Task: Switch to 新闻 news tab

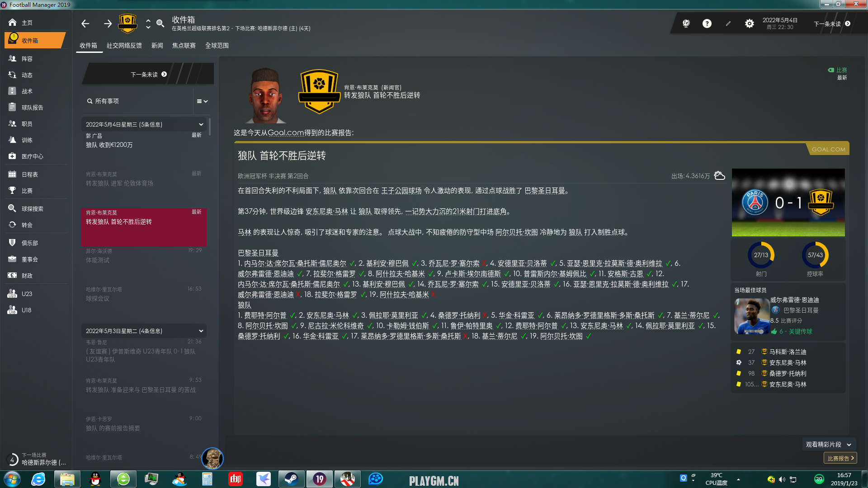Action: point(157,46)
